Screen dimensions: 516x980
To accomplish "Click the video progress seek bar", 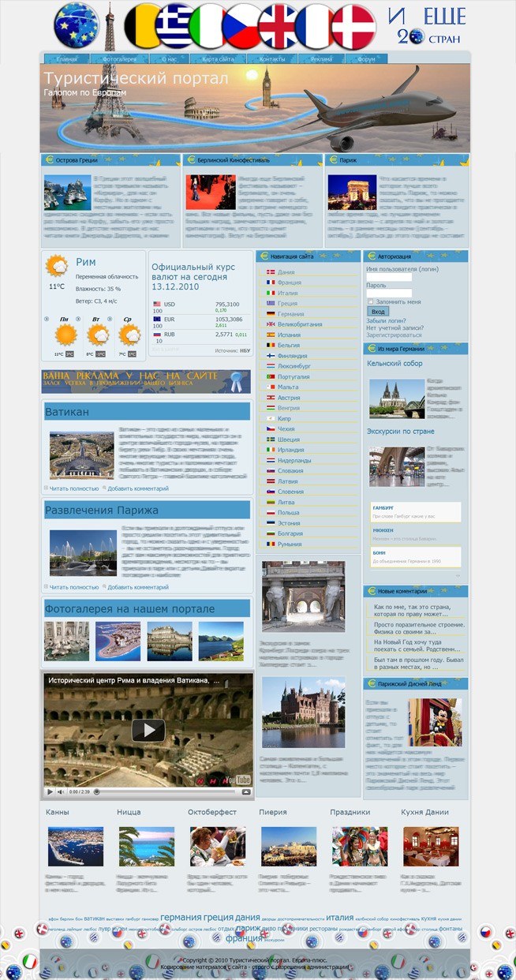I will click(x=166, y=791).
